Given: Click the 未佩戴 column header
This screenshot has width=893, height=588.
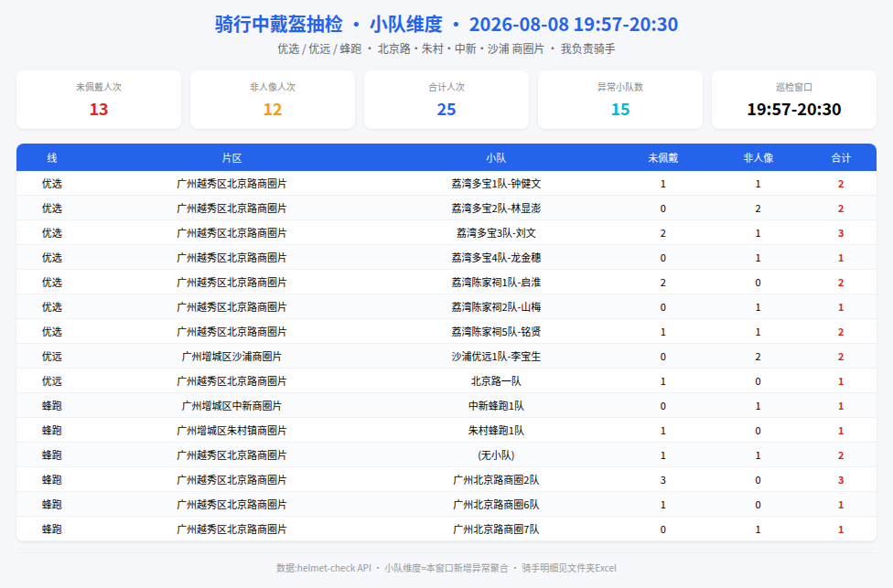Looking at the screenshot, I should 663,158.
